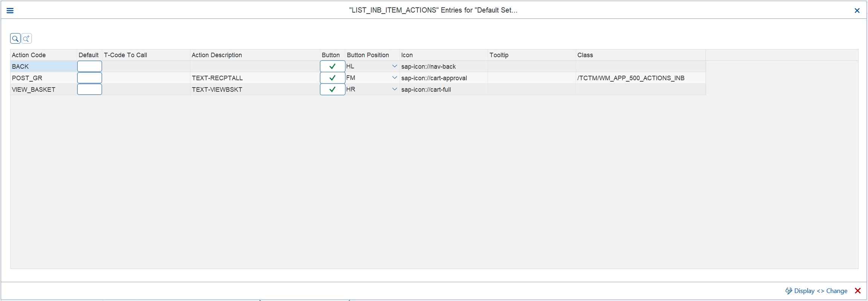Viewport: 868px width, 301px height.
Task: Expand the FM Button Position dropdown
Action: coord(394,78)
